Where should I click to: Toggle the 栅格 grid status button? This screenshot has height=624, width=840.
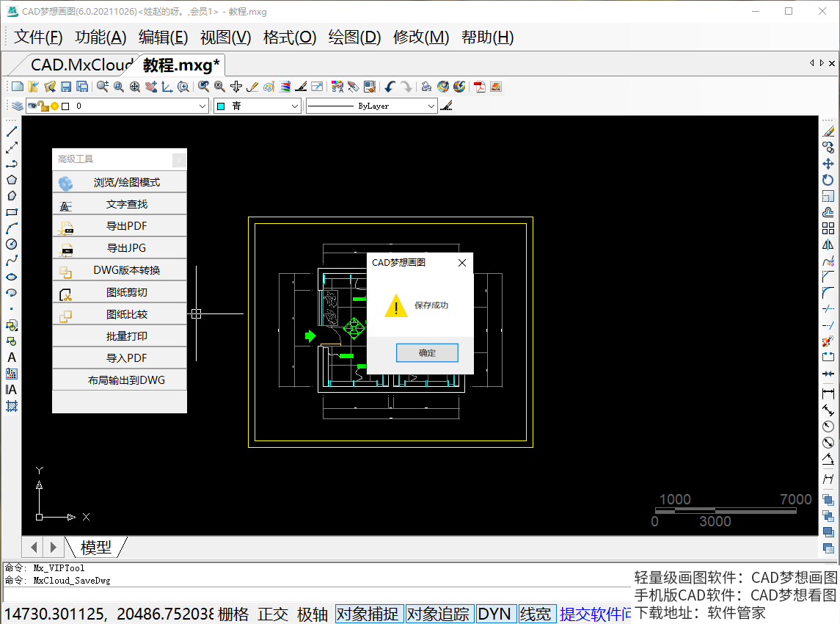pos(233,614)
